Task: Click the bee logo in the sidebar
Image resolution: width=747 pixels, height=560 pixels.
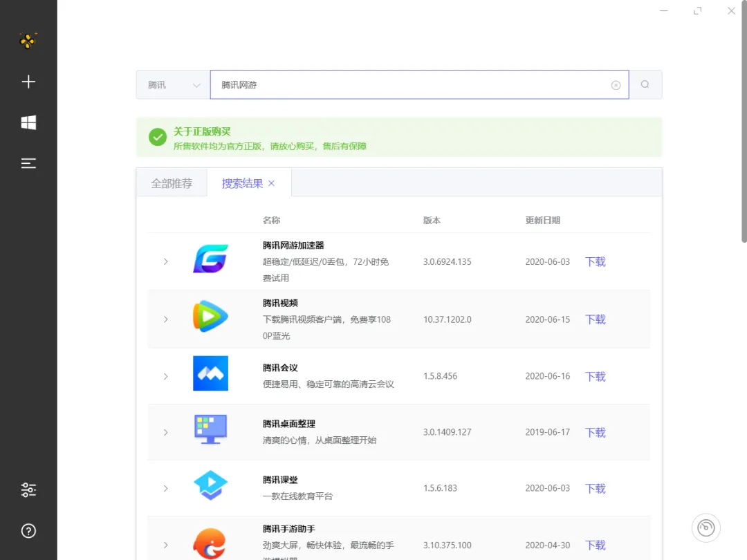Action: [x=28, y=41]
